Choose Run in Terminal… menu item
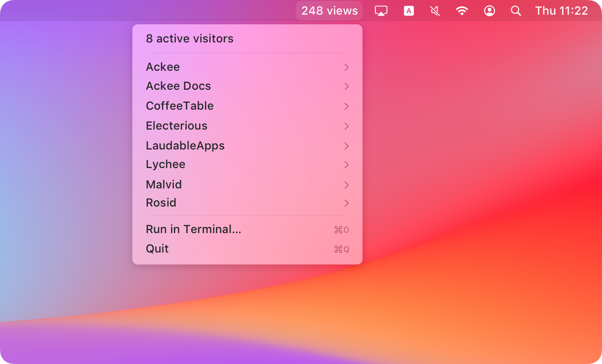Image resolution: width=602 pixels, height=364 pixels. pos(247,230)
